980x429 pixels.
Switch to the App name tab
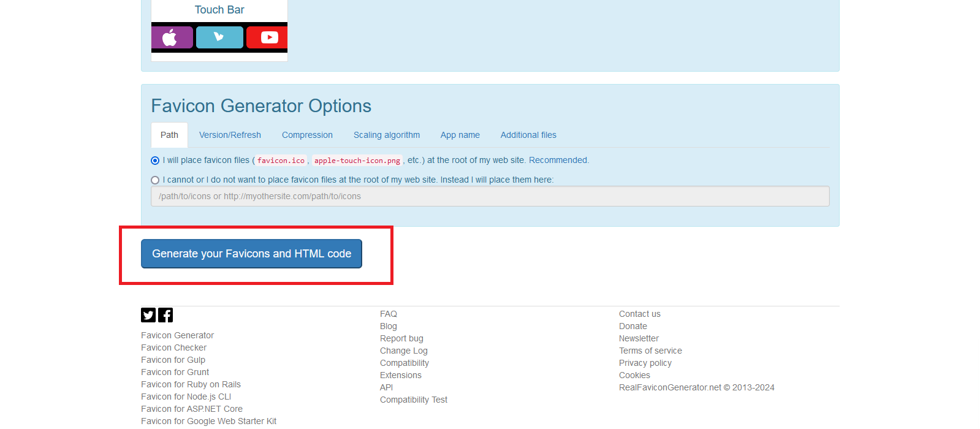[460, 135]
